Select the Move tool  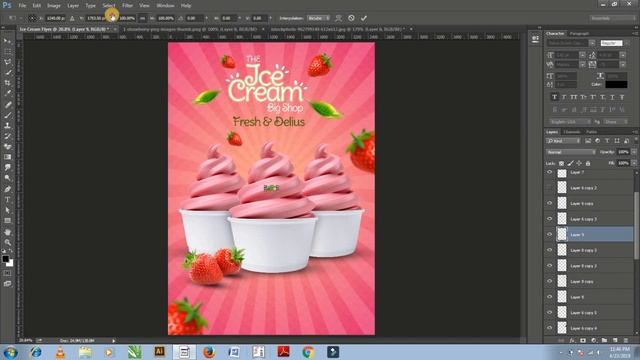coord(7,41)
